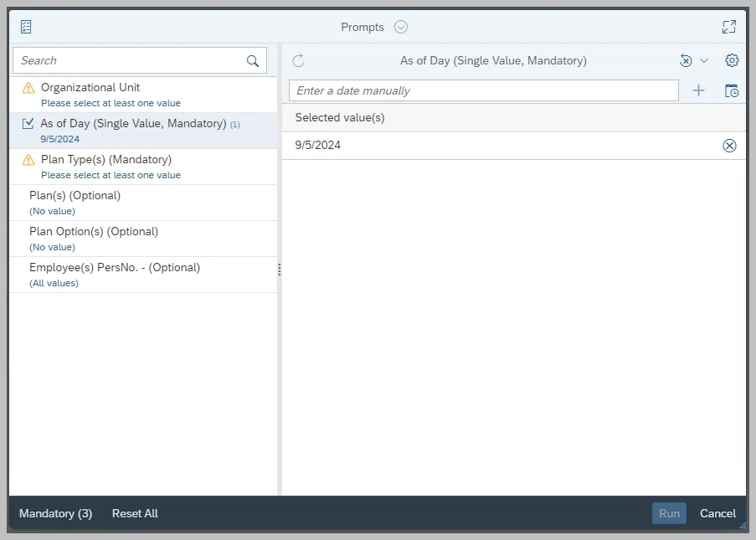The image size is (756, 540).
Task: Click the refresh icon beside As of Day
Action: pyautogui.click(x=298, y=60)
